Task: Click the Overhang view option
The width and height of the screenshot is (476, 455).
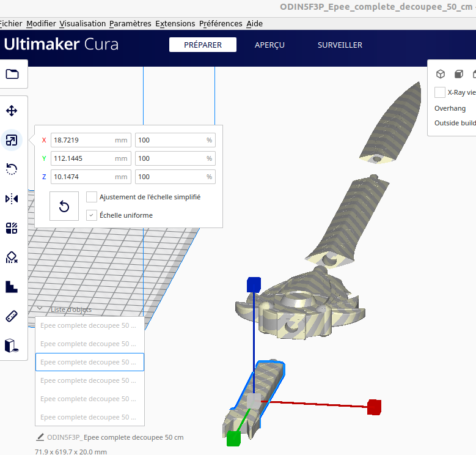Action: point(450,108)
